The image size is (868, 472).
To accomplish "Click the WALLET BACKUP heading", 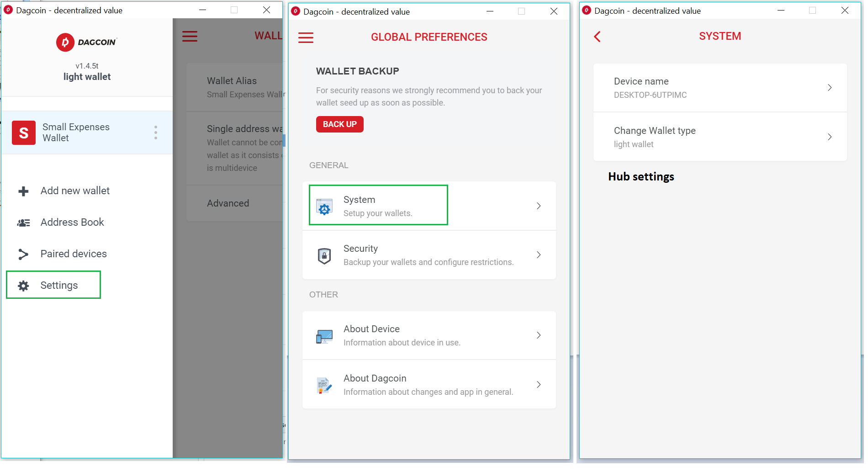I will [357, 71].
